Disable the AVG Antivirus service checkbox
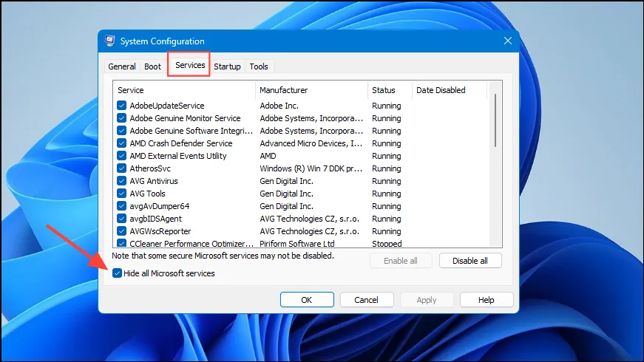 [x=121, y=181]
